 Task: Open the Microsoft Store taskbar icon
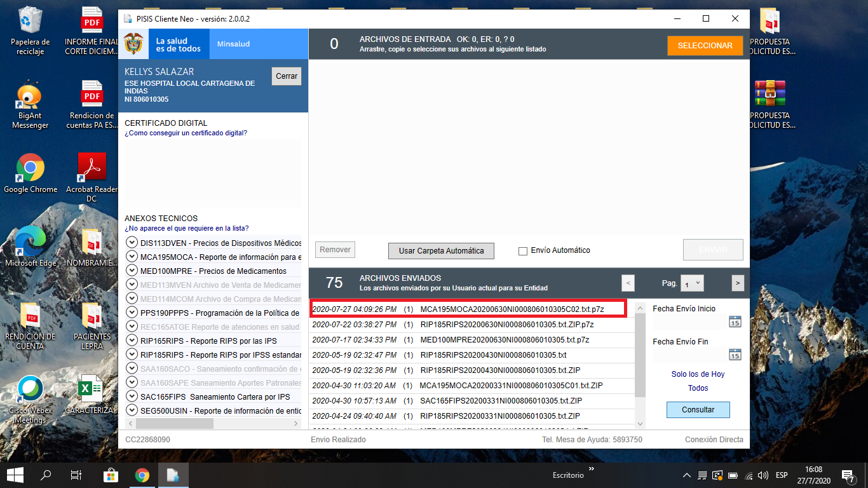[111, 475]
